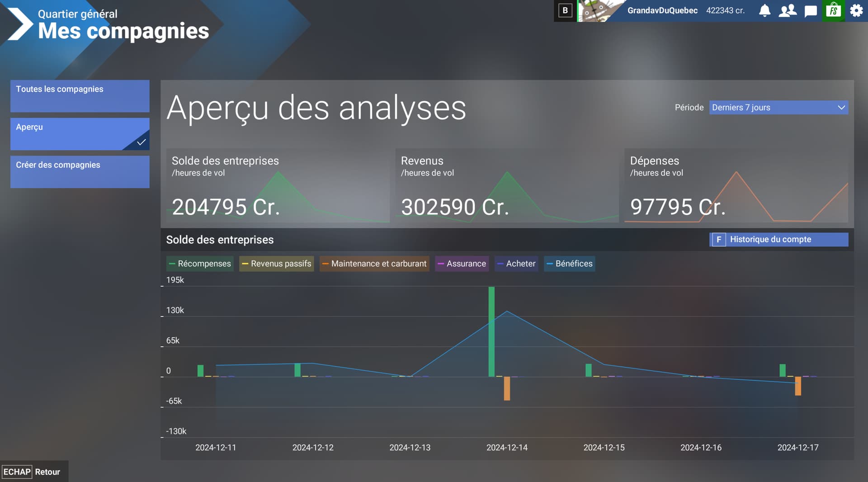Click the 2024-12-17 date label
This screenshot has width=868, height=482.
pyautogui.click(x=798, y=448)
